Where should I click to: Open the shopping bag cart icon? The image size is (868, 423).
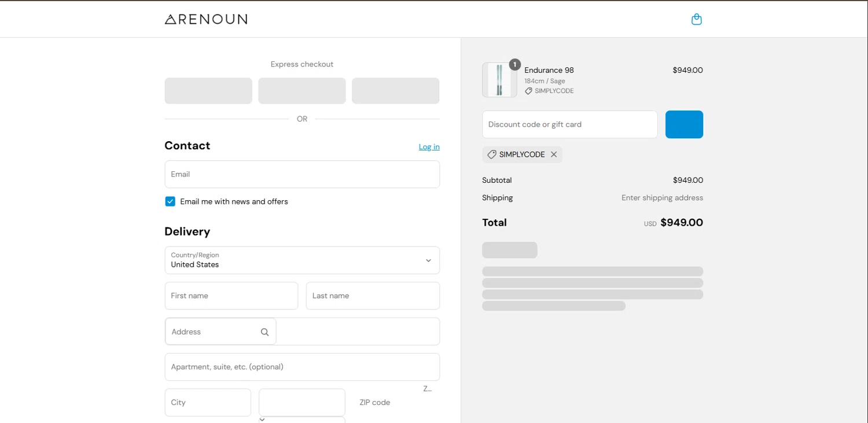(697, 19)
